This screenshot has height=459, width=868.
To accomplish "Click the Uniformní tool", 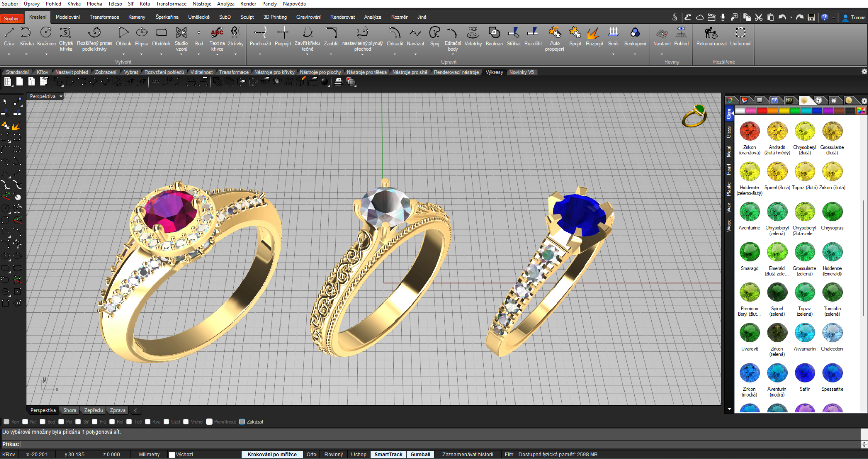I will (x=740, y=36).
